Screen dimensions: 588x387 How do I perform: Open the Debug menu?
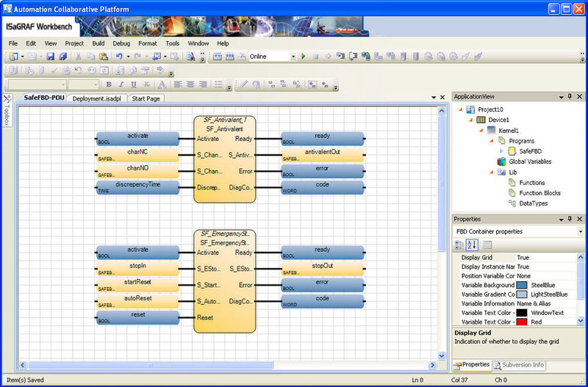tap(121, 43)
